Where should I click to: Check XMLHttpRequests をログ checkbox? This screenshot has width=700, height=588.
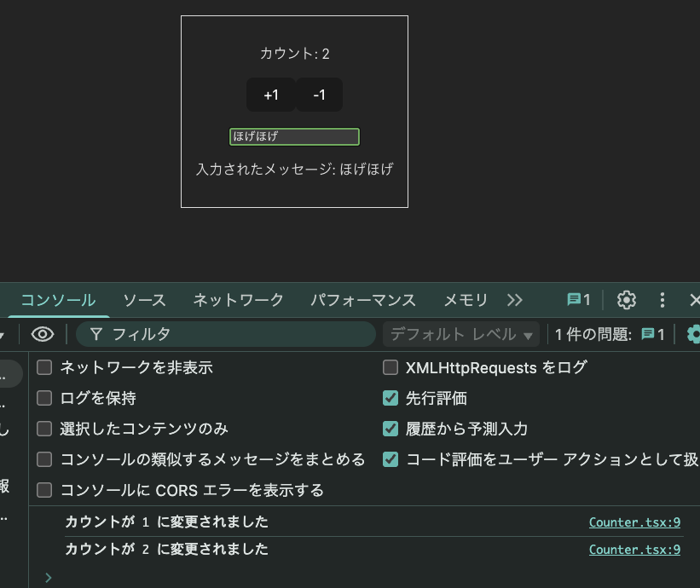click(x=390, y=367)
